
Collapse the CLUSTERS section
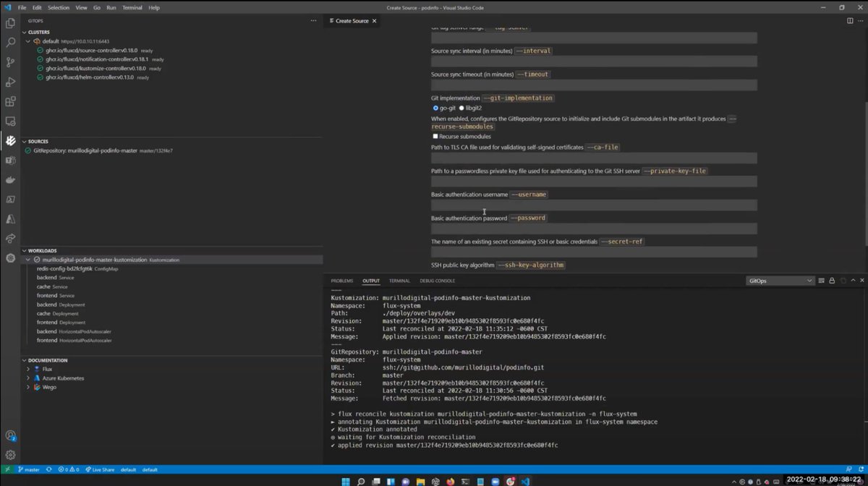(x=25, y=33)
